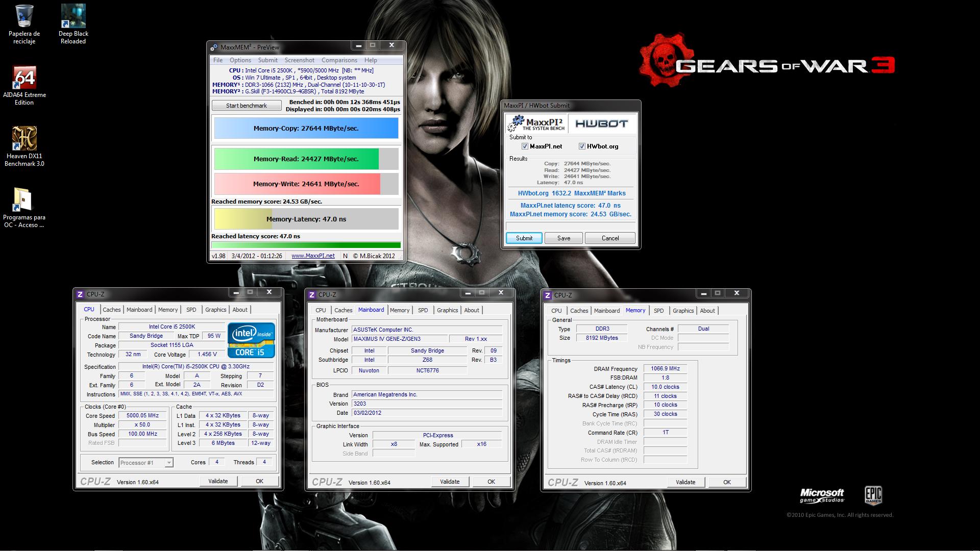Toggle the HWbot.org submit checkbox
This screenshot has width=980, height=551.
click(582, 146)
